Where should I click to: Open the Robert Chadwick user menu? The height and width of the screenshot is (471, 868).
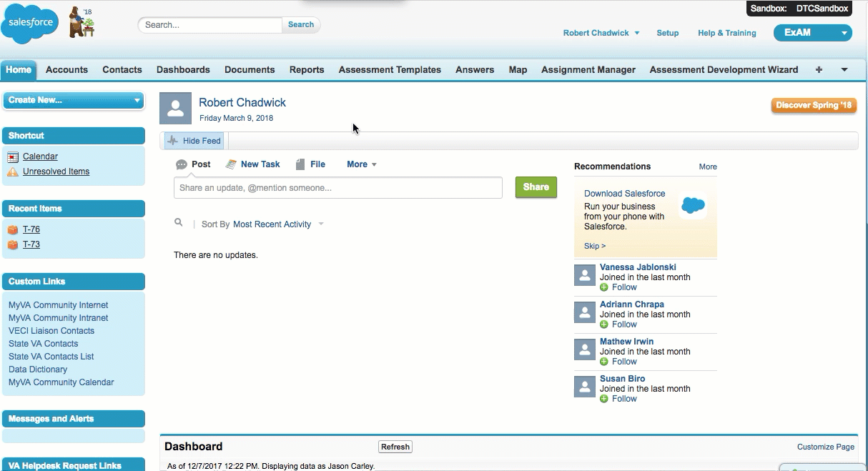(601, 33)
